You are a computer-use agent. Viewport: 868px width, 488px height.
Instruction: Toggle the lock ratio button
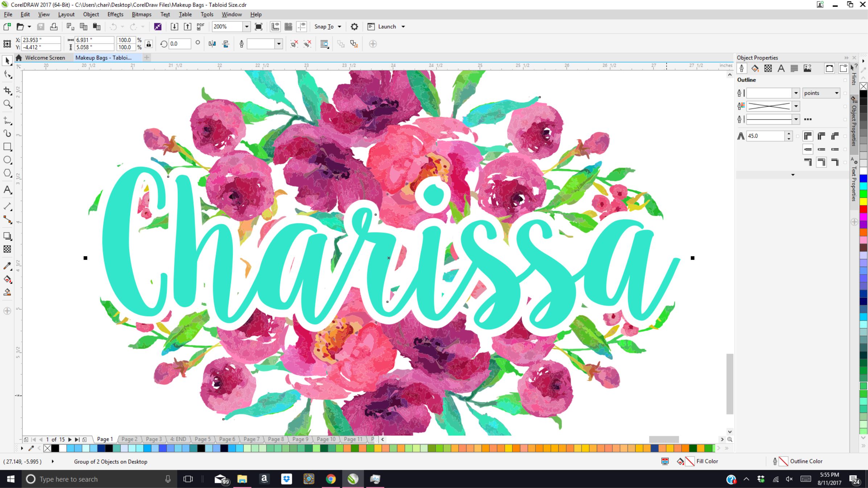coord(149,44)
